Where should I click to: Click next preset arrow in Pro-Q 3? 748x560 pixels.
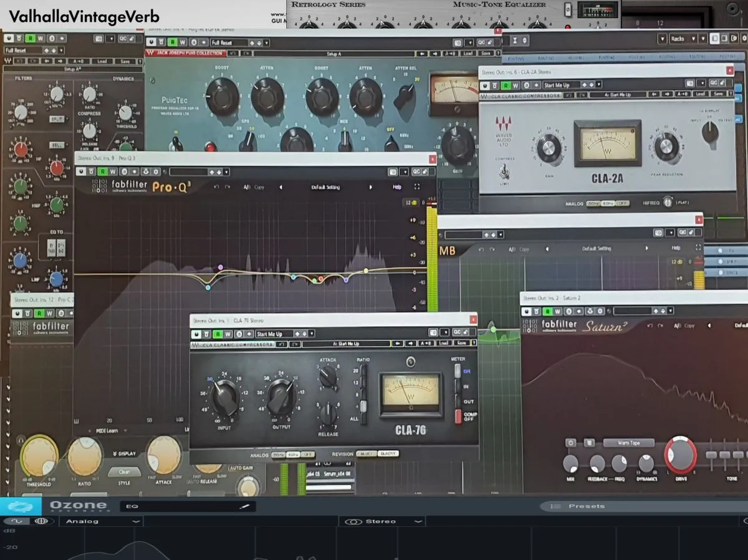click(371, 186)
